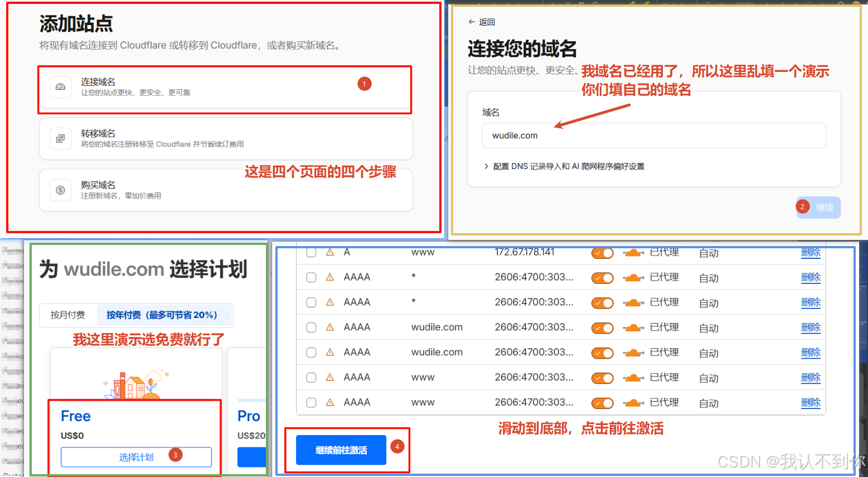Tick the checkbox for upper AAAA wudile.com record
868x477 pixels.
tap(312, 327)
